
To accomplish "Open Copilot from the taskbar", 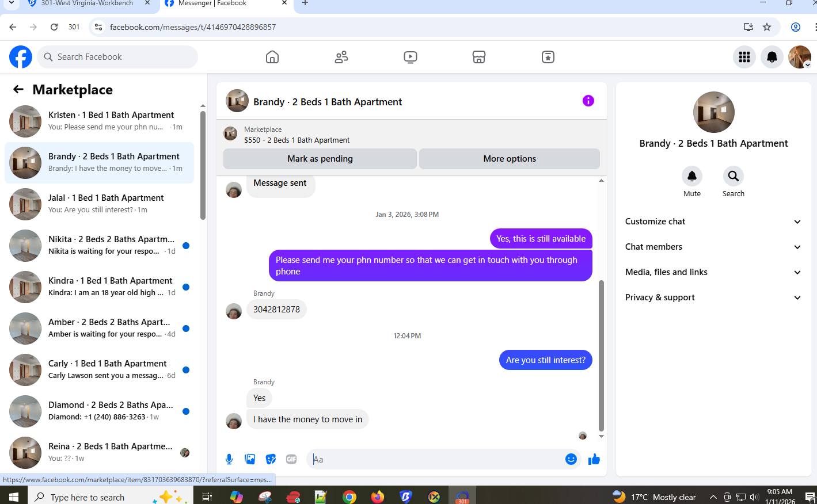I will point(237,497).
